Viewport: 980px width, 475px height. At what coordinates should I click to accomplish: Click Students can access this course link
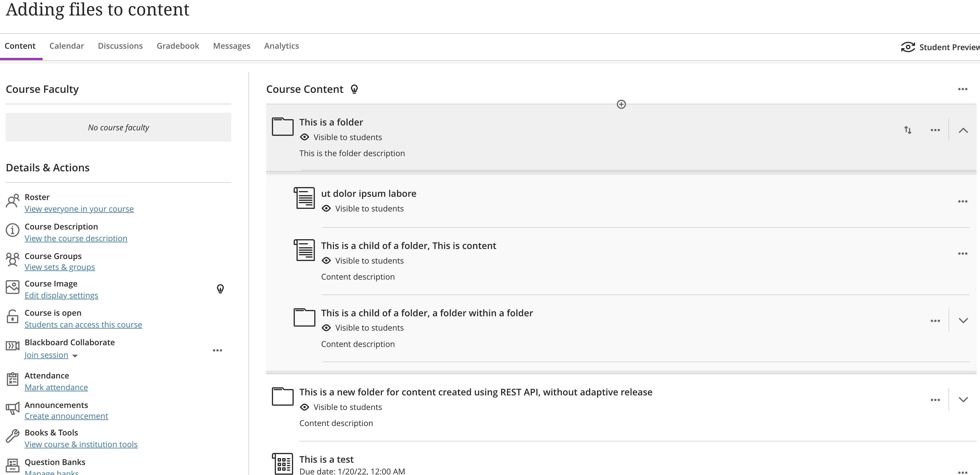(x=83, y=325)
